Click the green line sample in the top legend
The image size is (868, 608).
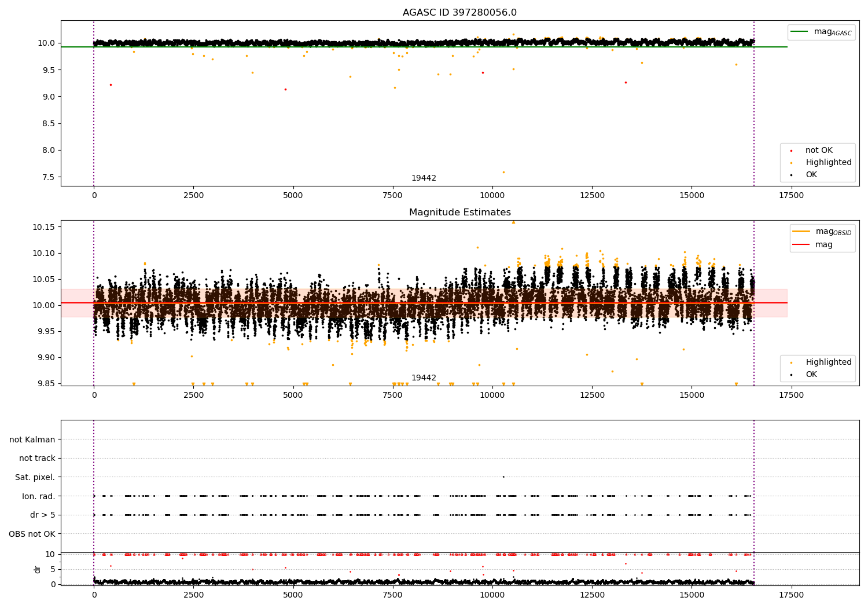799,32
